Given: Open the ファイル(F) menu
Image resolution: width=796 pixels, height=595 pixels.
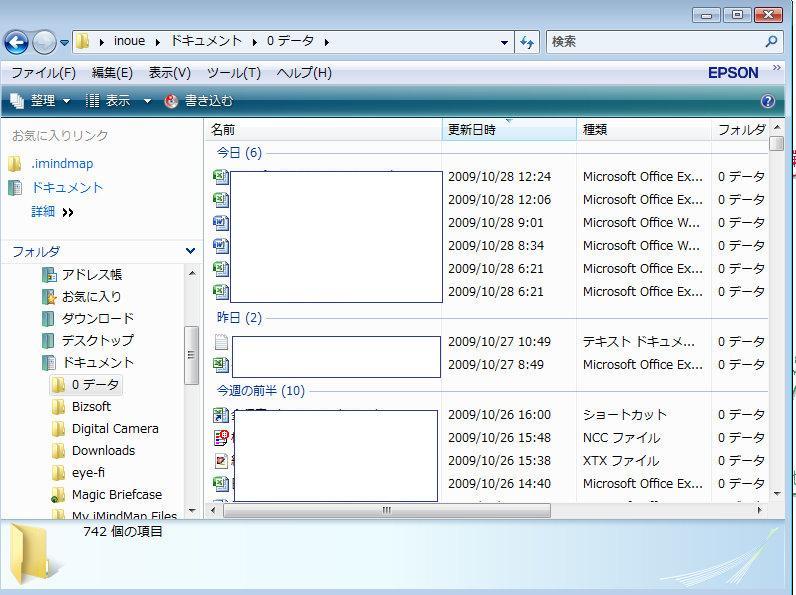Looking at the screenshot, I should pyautogui.click(x=44, y=73).
